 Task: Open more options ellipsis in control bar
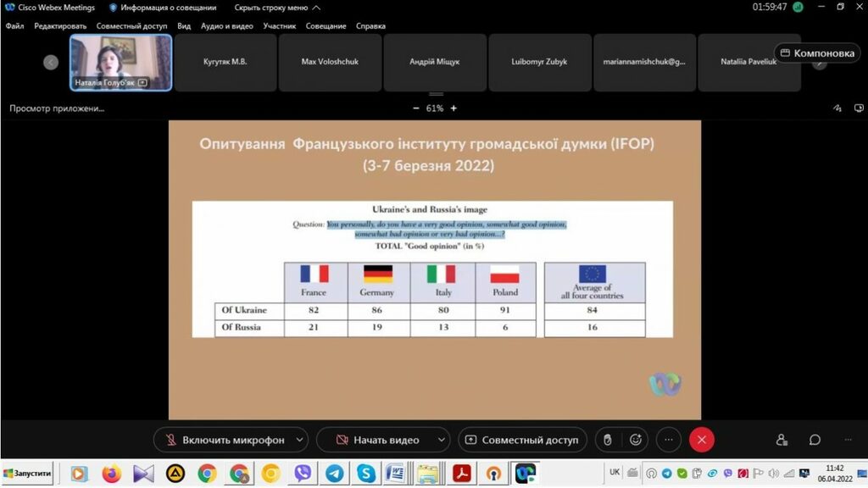click(x=669, y=440)
